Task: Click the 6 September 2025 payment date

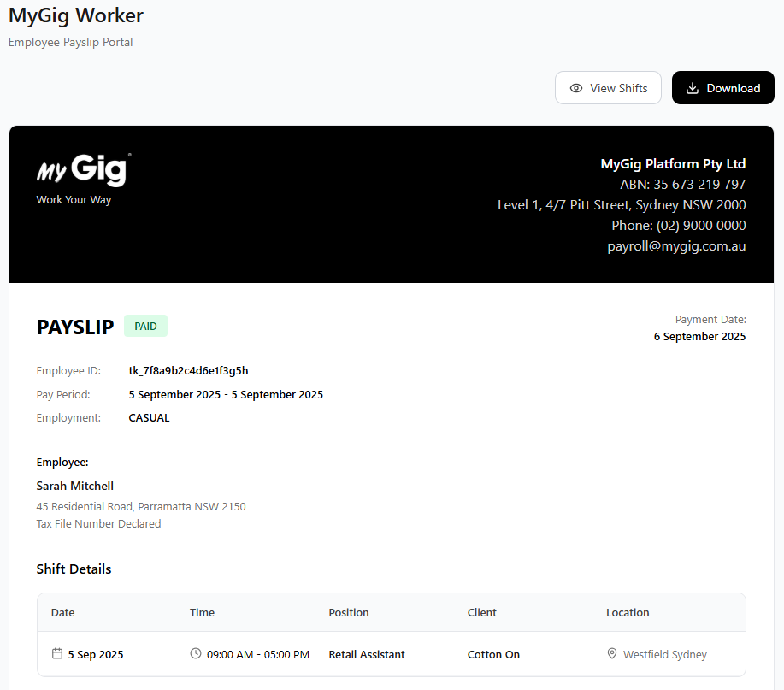Action: 699,337
